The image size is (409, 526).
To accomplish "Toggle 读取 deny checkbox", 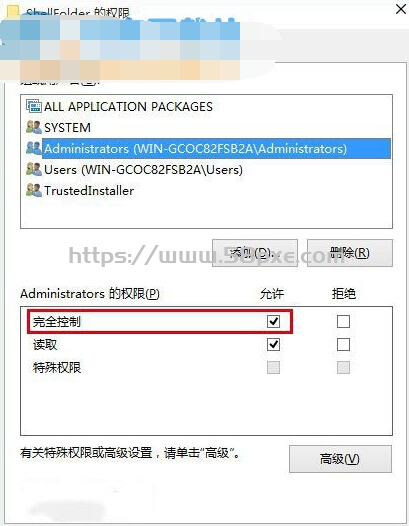I will pos(343,345).
